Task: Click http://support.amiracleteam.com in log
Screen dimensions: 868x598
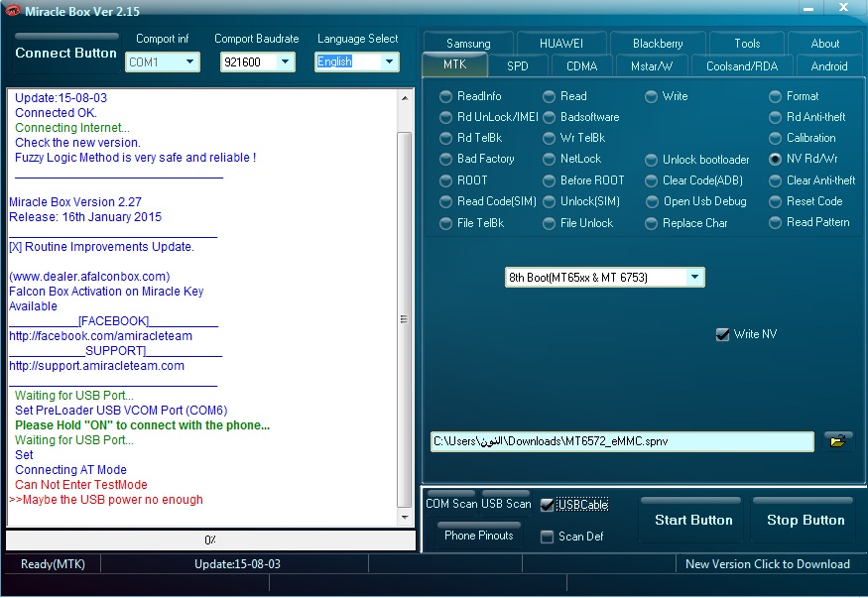Action: click(x=97, y=366)
